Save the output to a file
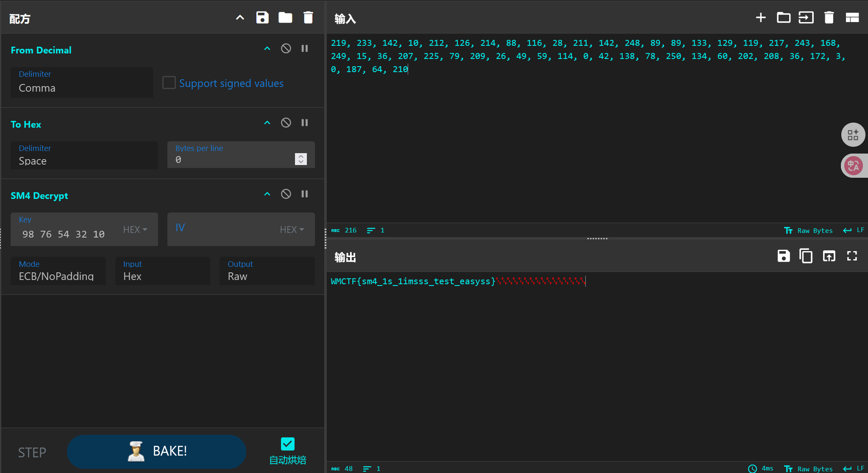868x473 pixels. (783, 256)
